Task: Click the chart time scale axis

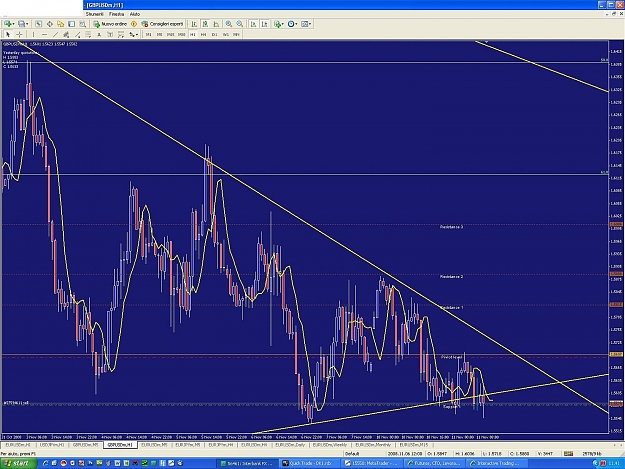Action: pyautogui.click(x=305, y=437)
